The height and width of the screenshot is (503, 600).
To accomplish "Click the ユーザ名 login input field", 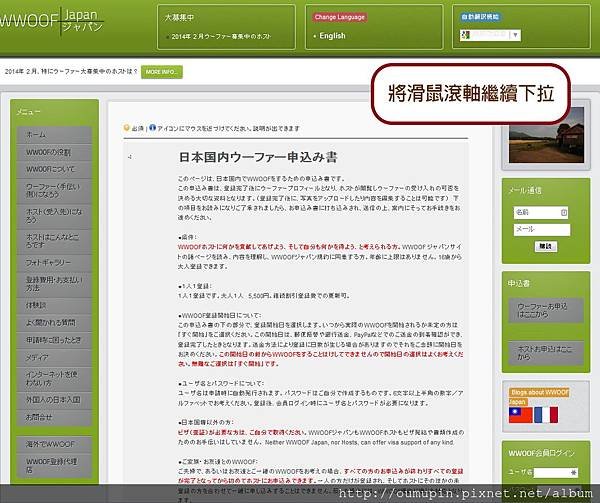I will tap(556, 473).
